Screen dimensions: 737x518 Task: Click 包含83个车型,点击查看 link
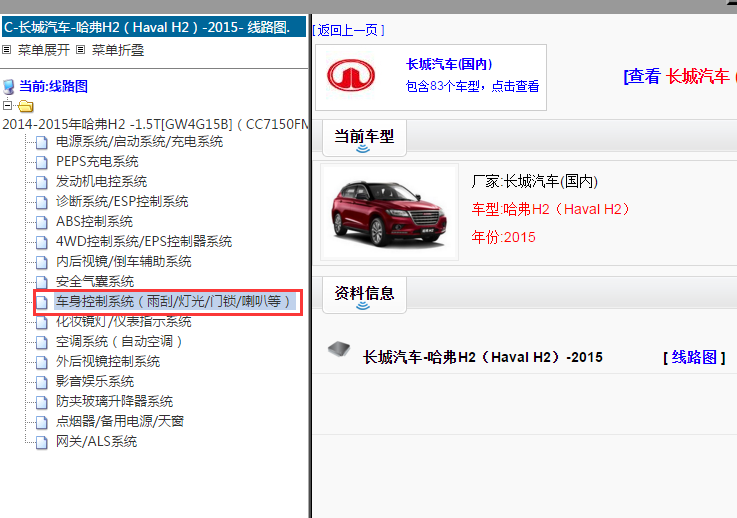pos(472,86)
